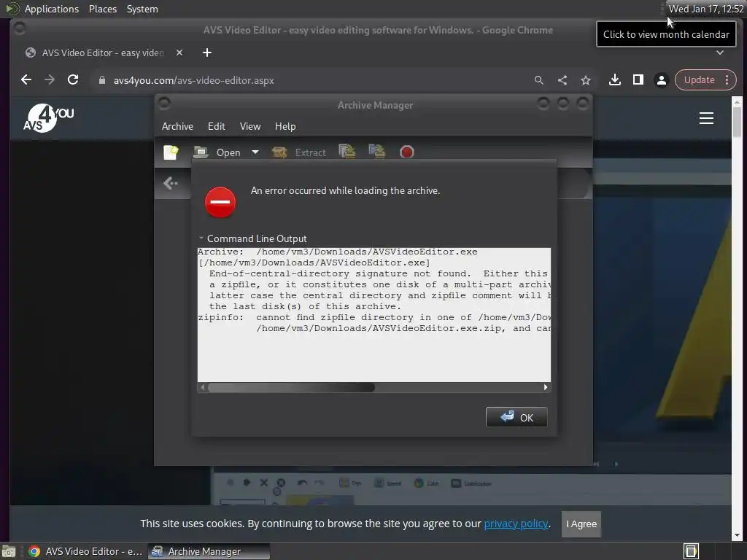
Task: Click the red error icon in dialog
Action: point(220,202)
